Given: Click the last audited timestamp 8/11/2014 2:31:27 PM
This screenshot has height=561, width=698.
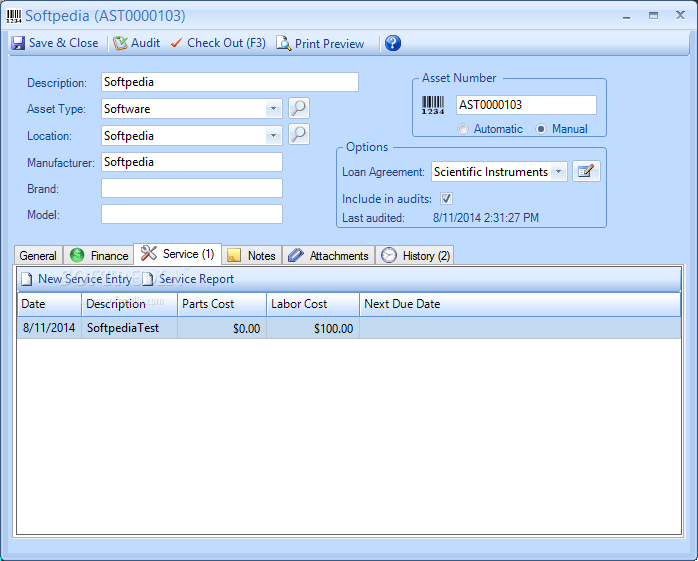Looking at the screenshot, I should click(486, 218).
